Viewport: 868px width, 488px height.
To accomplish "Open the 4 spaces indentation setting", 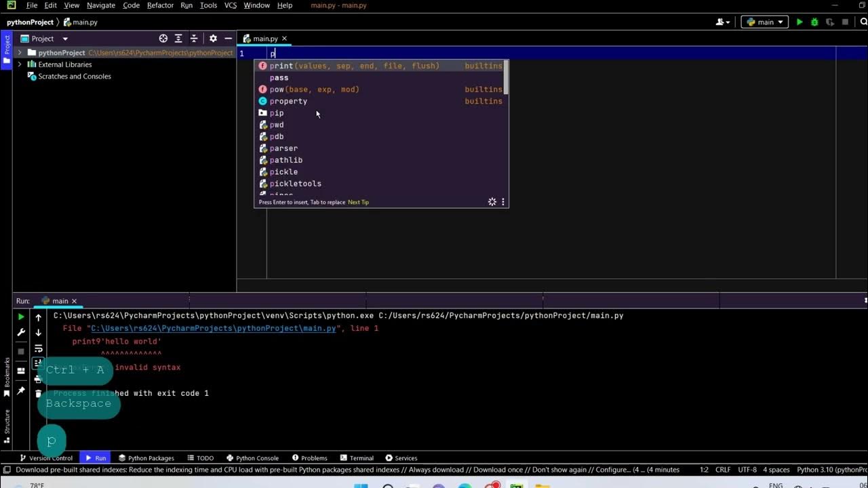I will pyautogui.click(x=776, y=470).
